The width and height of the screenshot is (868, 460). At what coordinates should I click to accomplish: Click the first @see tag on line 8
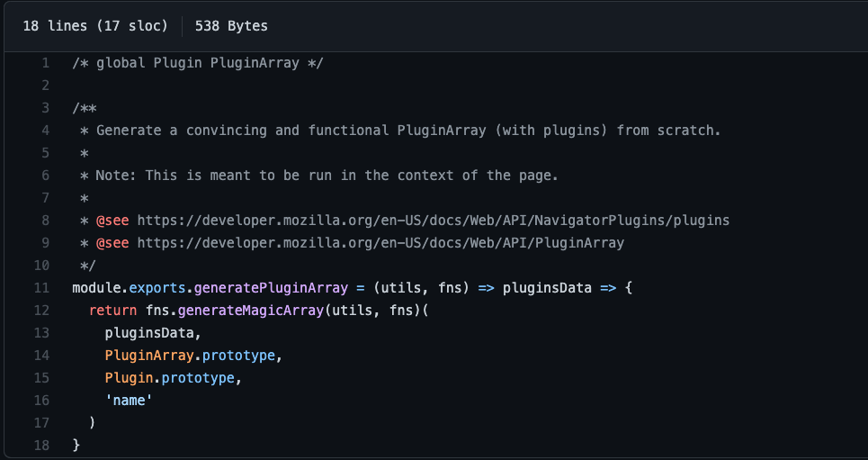coord(112,221)
